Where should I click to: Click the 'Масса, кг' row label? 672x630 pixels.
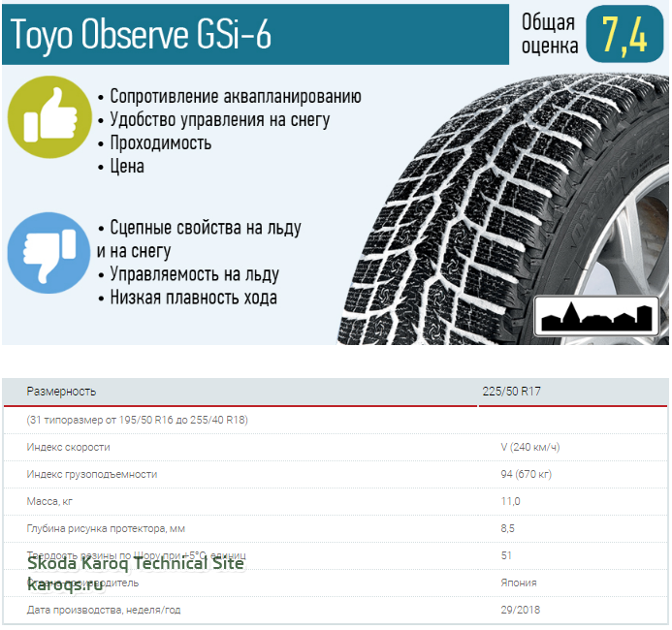49,501
